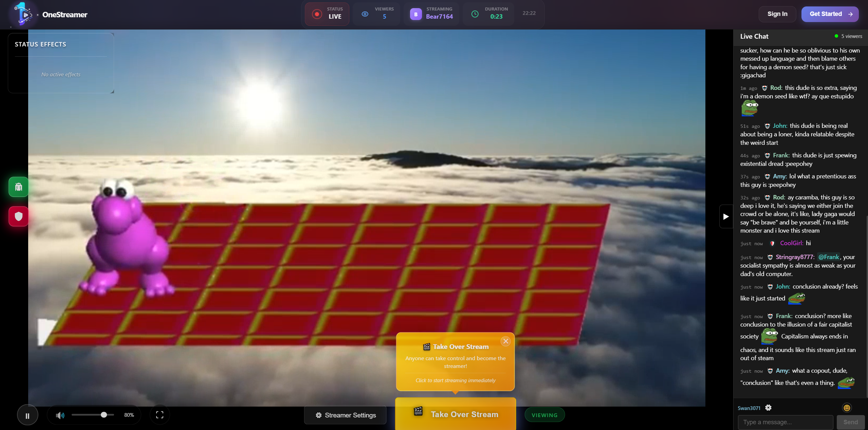The width and height of the screenshot is (868, 430).
Task: Enter fullscreen mode
Action: (x=160, y=415)
